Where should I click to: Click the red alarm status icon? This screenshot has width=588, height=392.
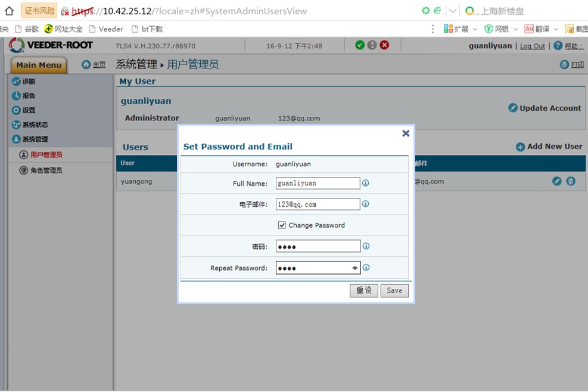(384, 45)
